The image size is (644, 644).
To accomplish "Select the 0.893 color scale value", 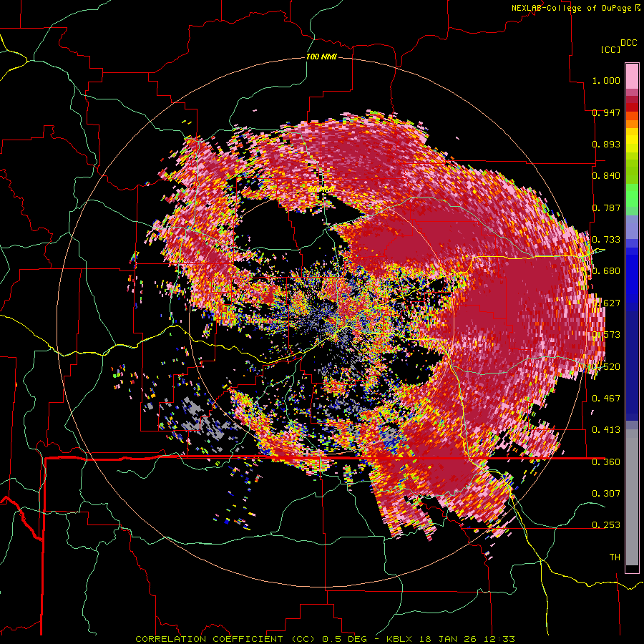I will (x=606, y=144).
